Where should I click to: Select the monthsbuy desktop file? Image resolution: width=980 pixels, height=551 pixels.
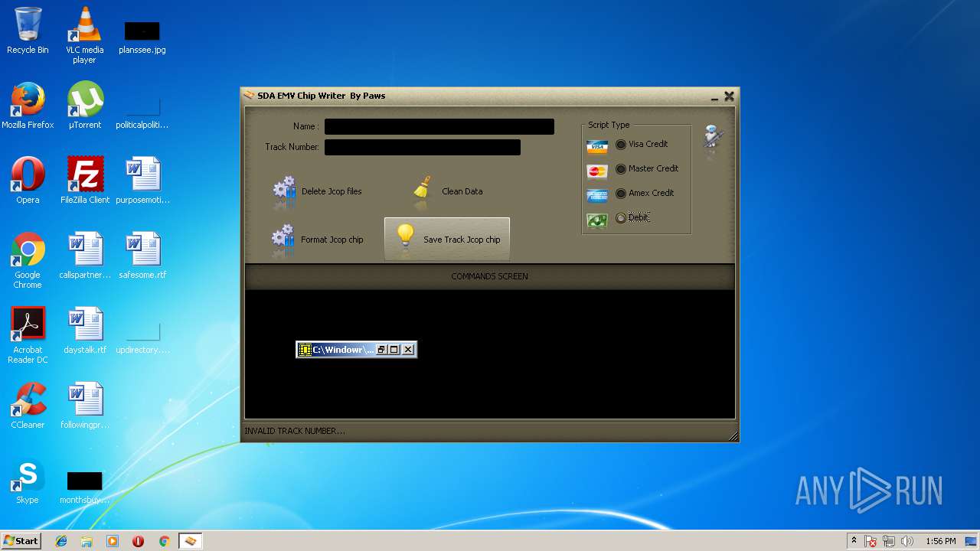[85, 487]
